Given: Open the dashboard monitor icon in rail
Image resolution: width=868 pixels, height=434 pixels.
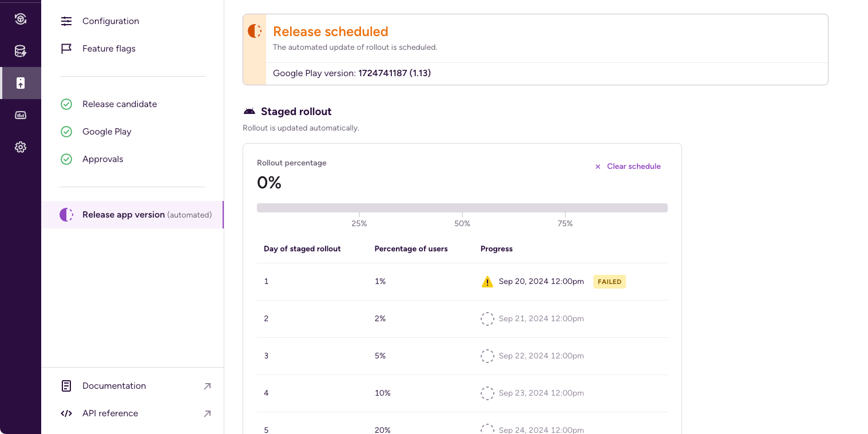Looking at the screenshot, I should pyautogui.click(x=21, y=115).
